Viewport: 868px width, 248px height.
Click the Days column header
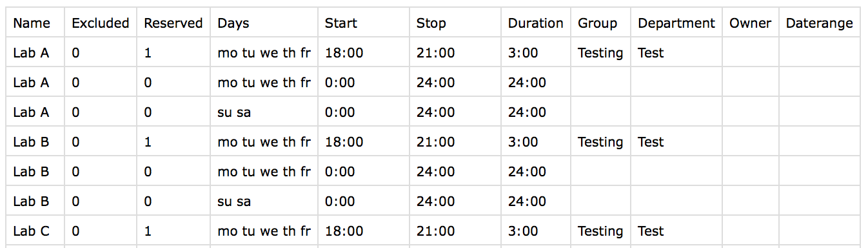264,23
